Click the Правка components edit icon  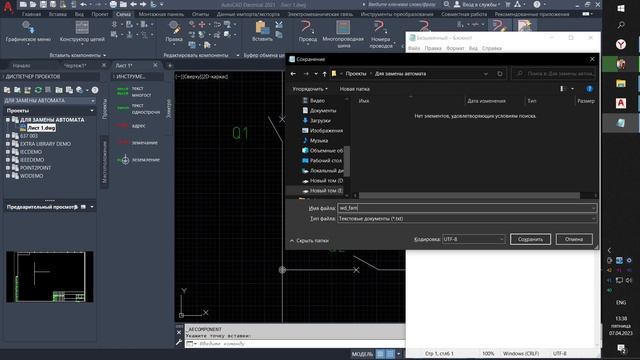point(174,28)
